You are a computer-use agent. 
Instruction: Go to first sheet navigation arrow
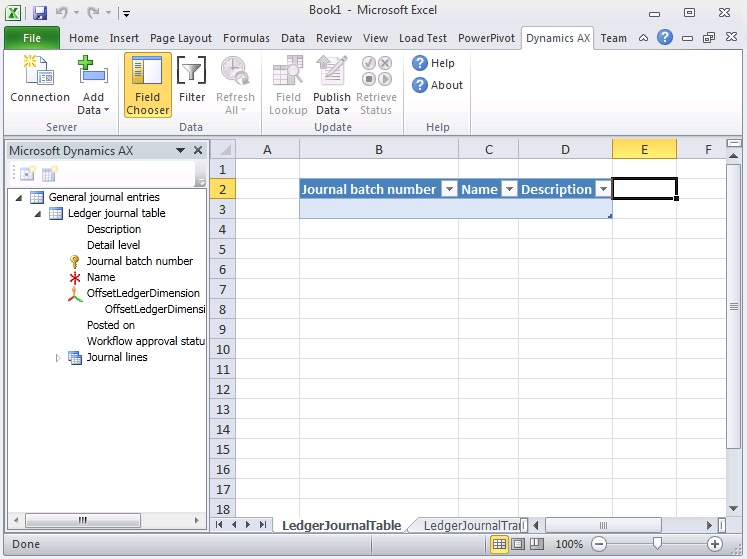(219, 525)
